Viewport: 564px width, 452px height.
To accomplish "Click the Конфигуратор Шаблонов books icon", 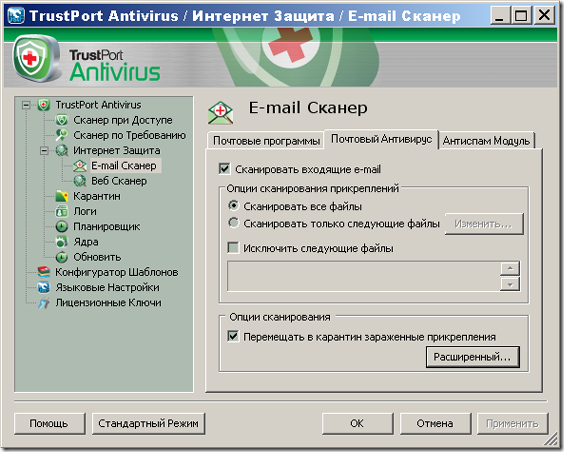I will coord(44,272).
